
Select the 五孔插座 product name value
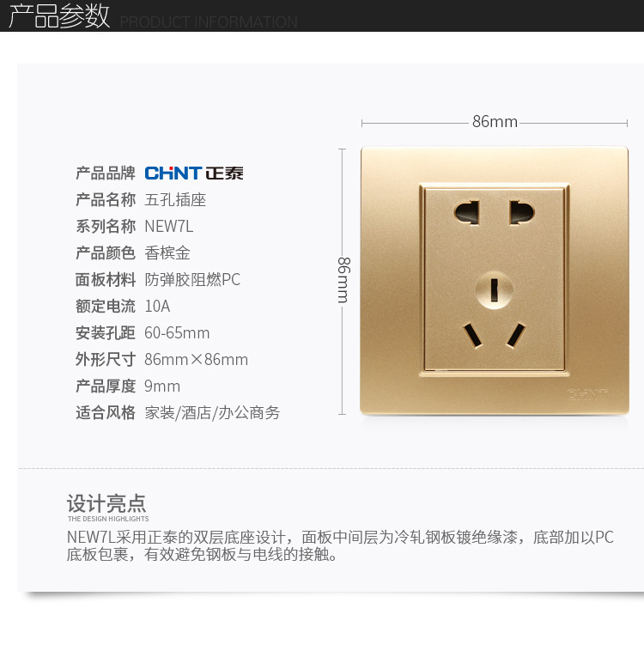175,200
